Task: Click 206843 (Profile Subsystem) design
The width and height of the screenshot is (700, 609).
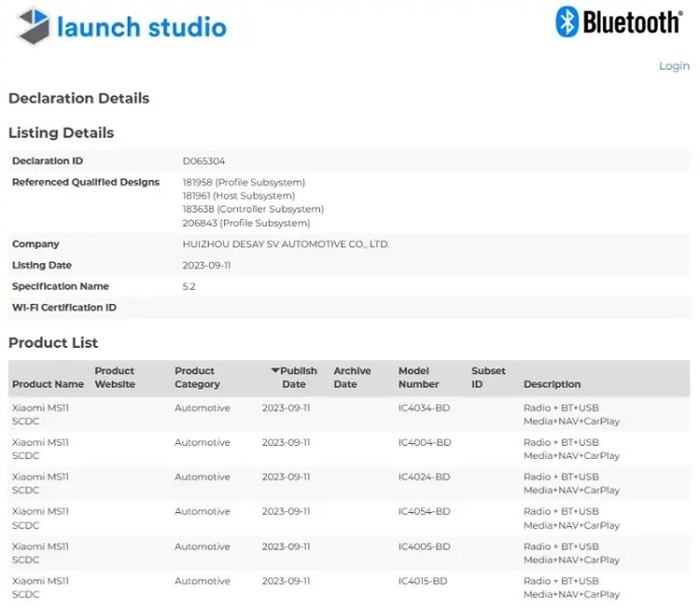Action: (x=246, y=223)
